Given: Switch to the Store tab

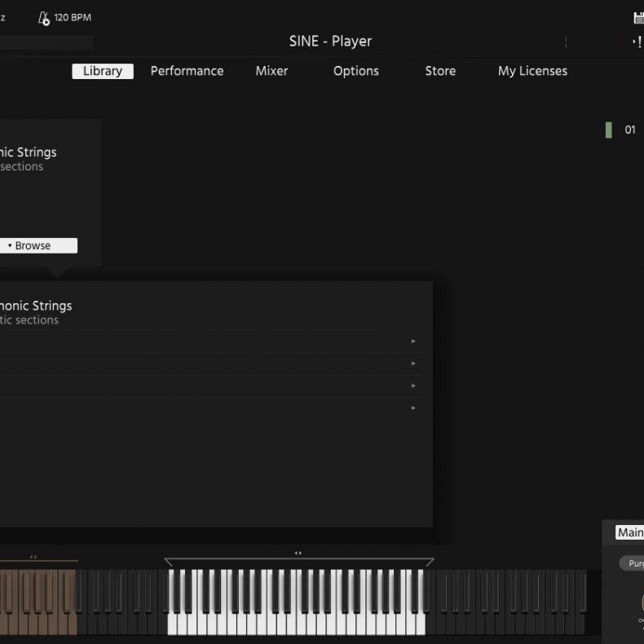Looking at the screenshot, I should 440,71.
